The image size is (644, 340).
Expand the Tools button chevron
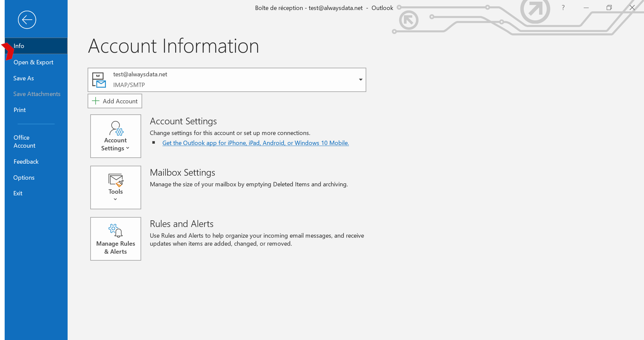click(115, 199)
